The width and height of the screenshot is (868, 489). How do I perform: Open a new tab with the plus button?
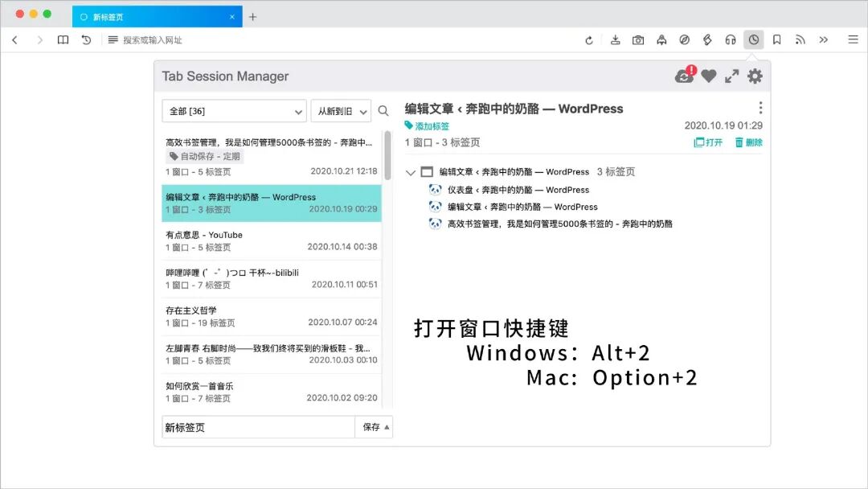[x=252, y=17]
